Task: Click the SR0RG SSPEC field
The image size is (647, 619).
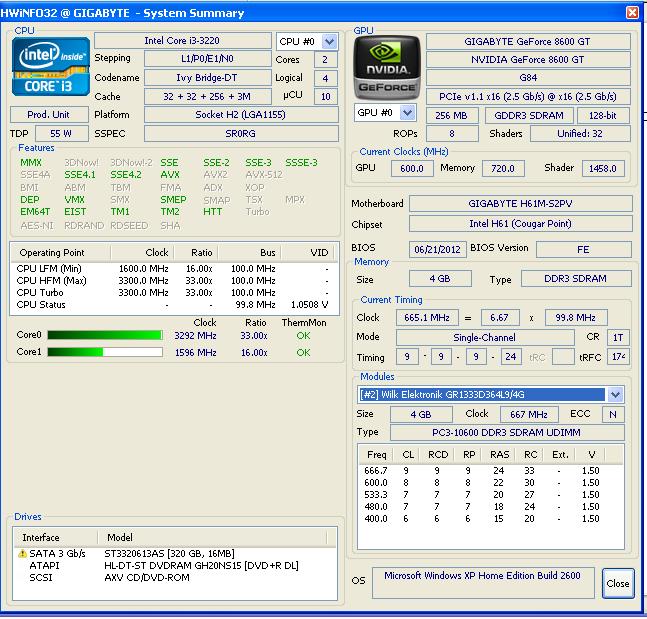Action: coord(241,133)
